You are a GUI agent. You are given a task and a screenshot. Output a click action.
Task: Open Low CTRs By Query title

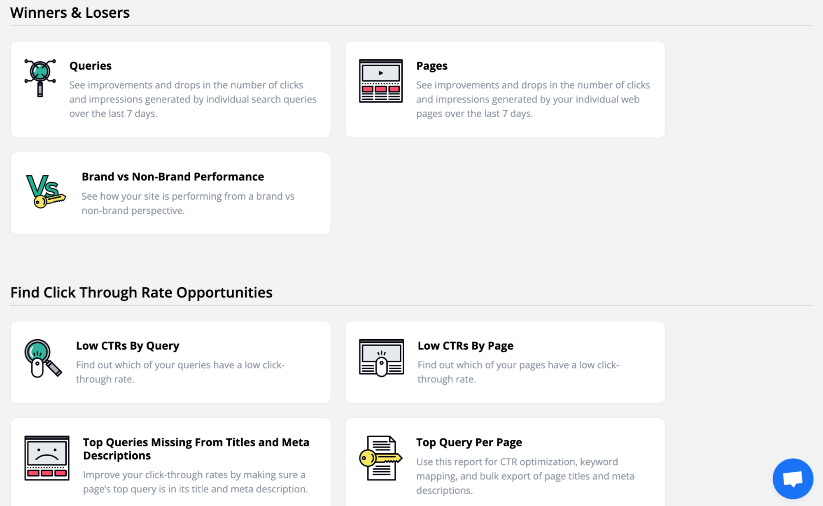coord(127,346)
